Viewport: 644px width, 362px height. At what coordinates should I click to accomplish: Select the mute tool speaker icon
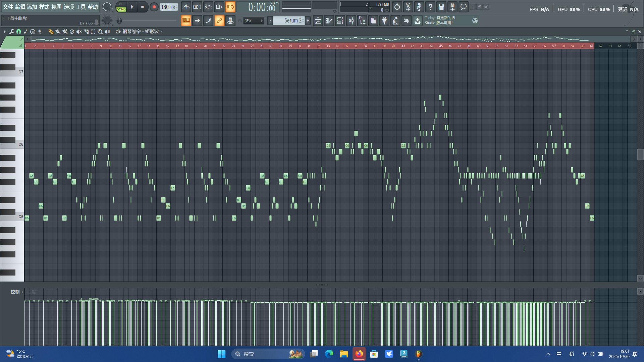(x=79, y=32)
